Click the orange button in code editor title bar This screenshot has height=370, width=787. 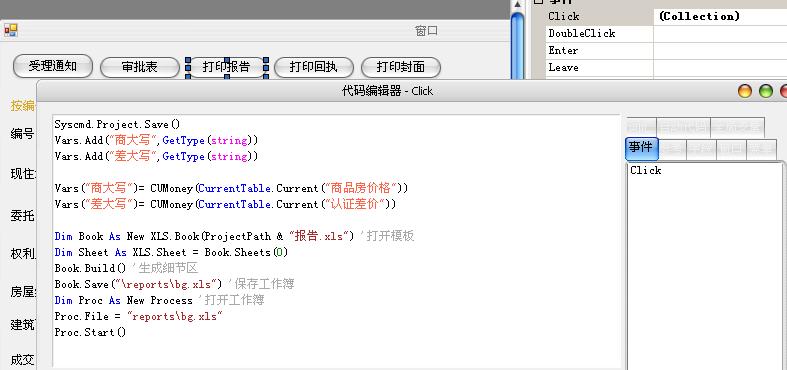(x=745, y=91)
